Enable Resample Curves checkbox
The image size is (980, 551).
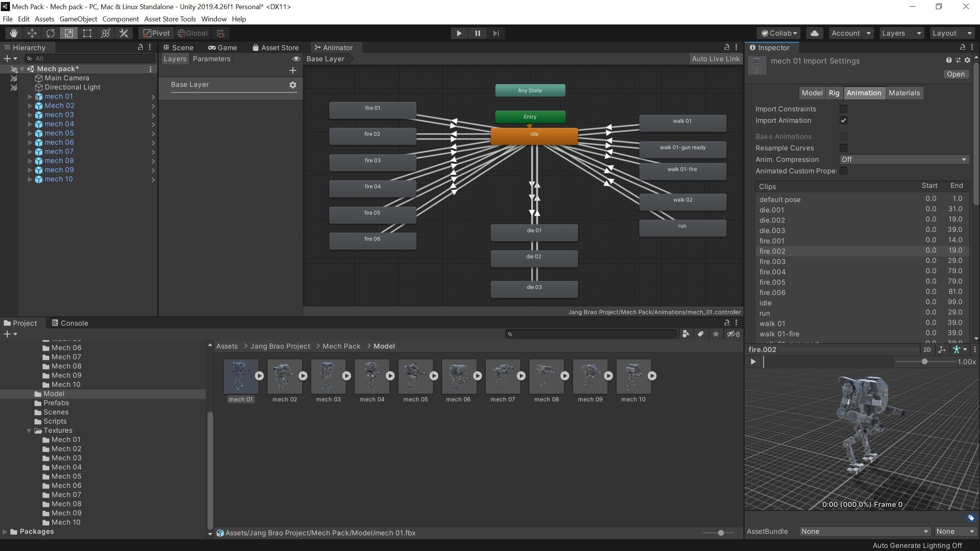pos(843,148)
